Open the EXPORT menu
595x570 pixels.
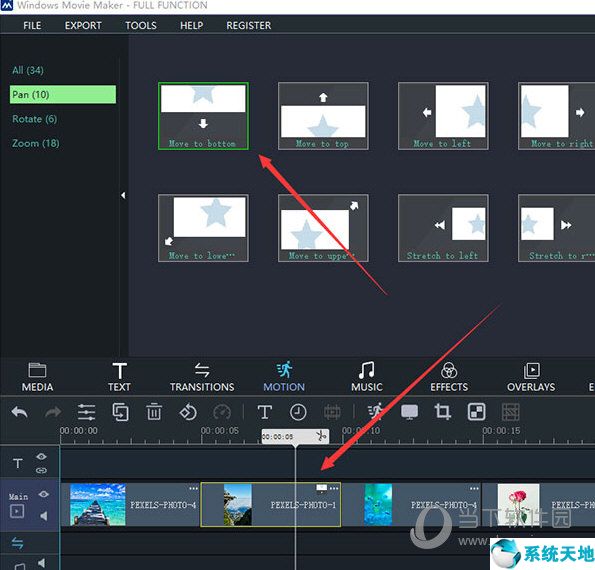point(83,25)
